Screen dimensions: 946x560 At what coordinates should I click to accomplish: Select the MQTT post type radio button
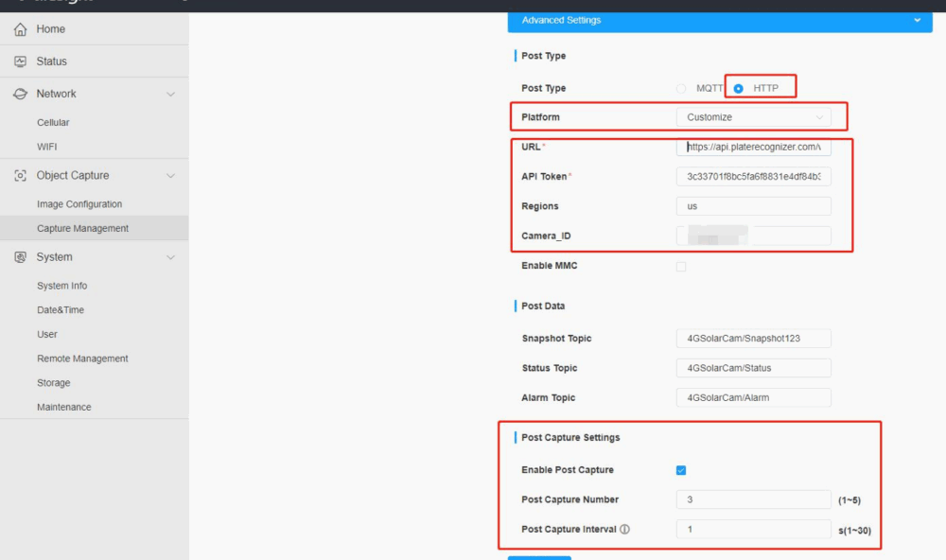click(681, 88)
